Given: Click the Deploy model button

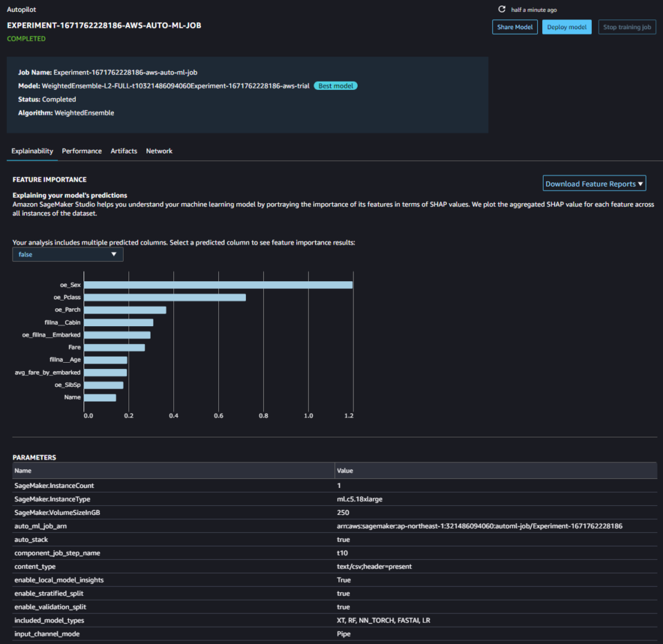Looking at the screenshot, I should point(566,26).
